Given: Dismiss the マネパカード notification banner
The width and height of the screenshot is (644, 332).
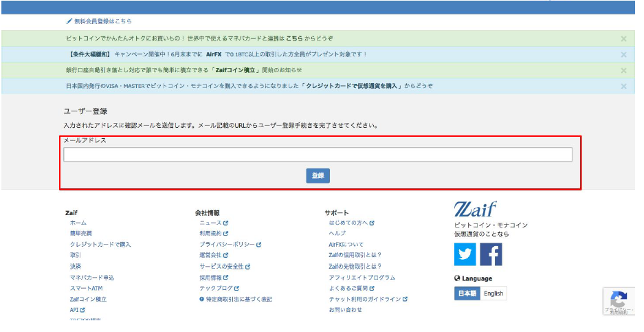Looking at the screenshot, I should (623, 39).
